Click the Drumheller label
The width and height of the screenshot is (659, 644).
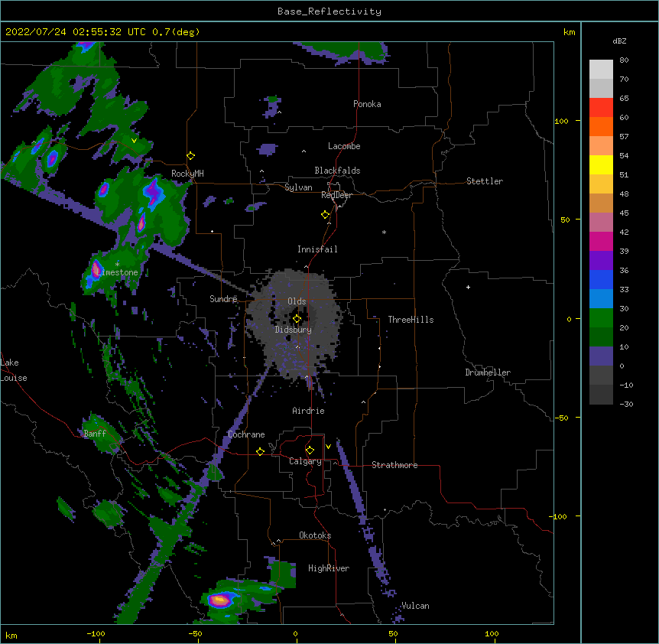coord(488,372)
